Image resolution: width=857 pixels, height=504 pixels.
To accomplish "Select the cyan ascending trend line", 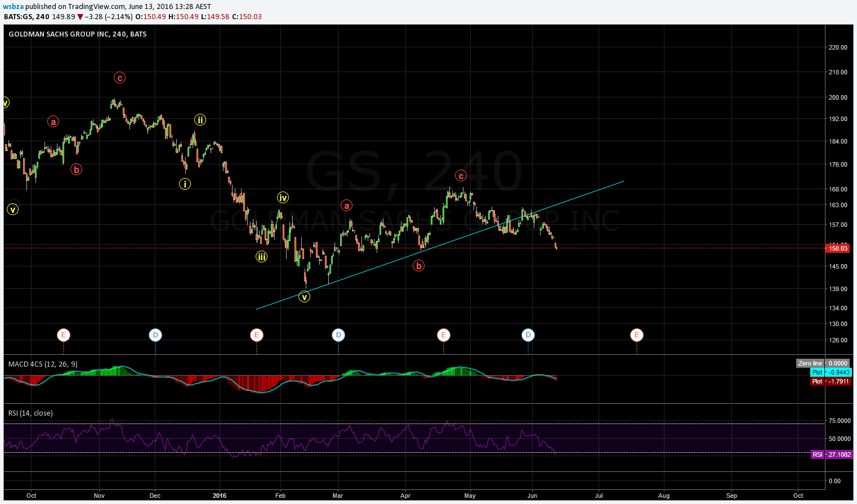I will (x=439, y=245).
